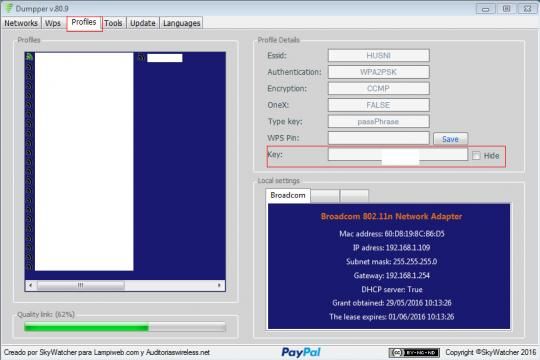The image size is (540, 360).
Task: Focus the WPS Pin input field
Action: tap(378, 138)
